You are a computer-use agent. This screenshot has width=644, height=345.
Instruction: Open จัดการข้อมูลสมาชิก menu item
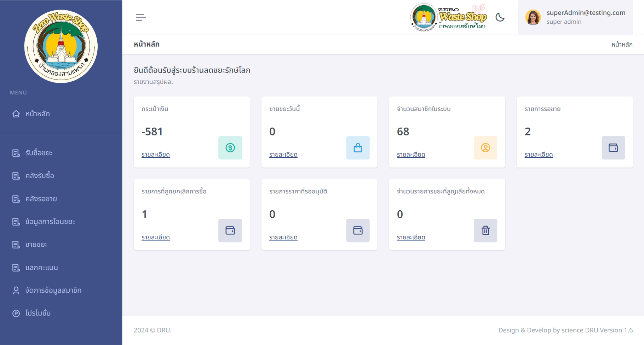pos(53,290)
